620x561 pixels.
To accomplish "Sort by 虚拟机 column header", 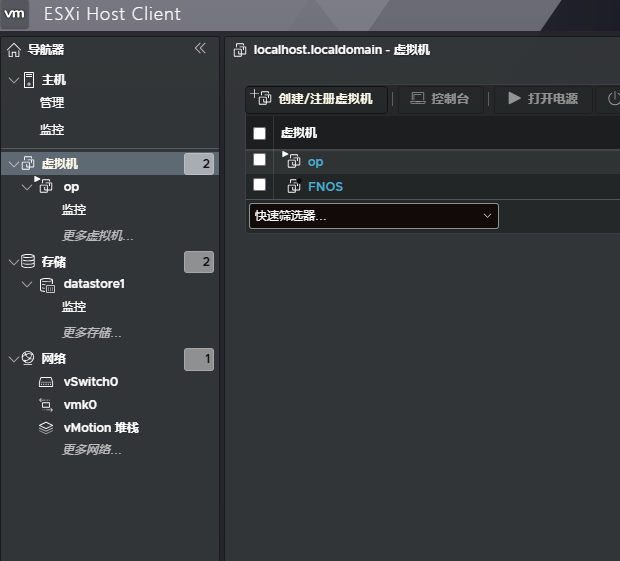I will [x=299, y=133].
